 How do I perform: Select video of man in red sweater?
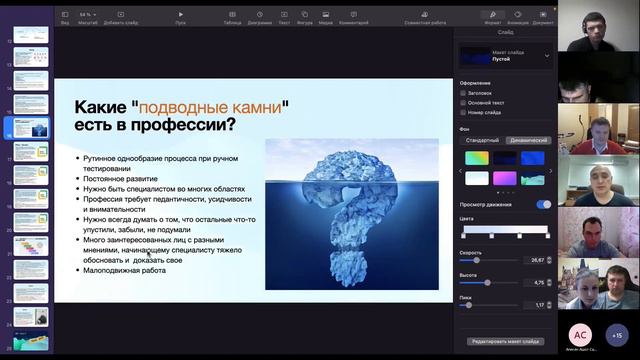(598, 129)
